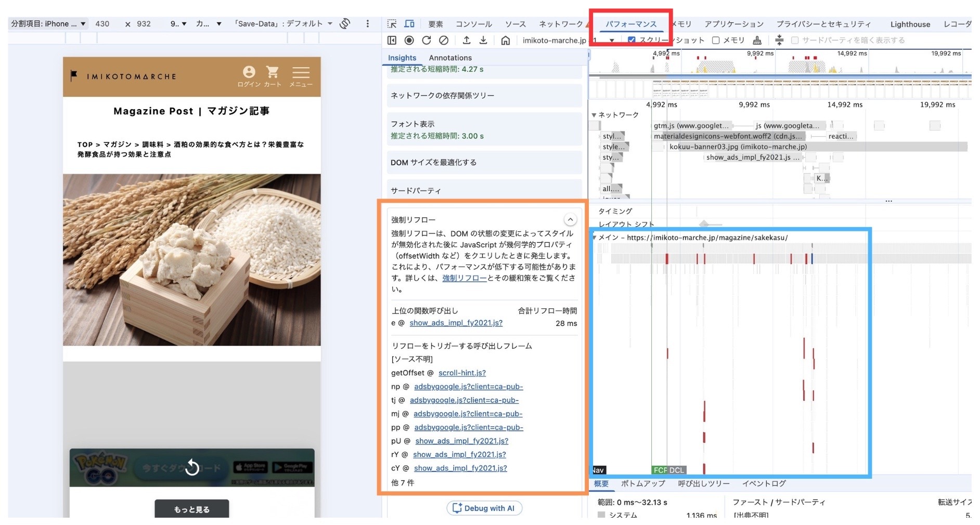This screenshot has width=980, height=525.
Task: Clear the performance recording
Action: point(444,40)
